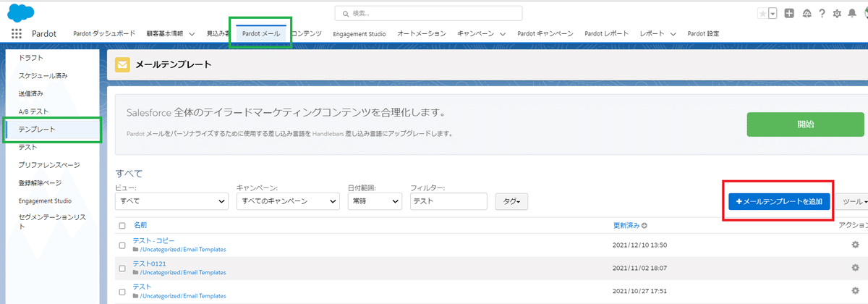The width and height of the screenshot is (868, 304).
Task: Open the favorites list dropdown arrow
Action: pyautogui.click(x=773, y=14)
